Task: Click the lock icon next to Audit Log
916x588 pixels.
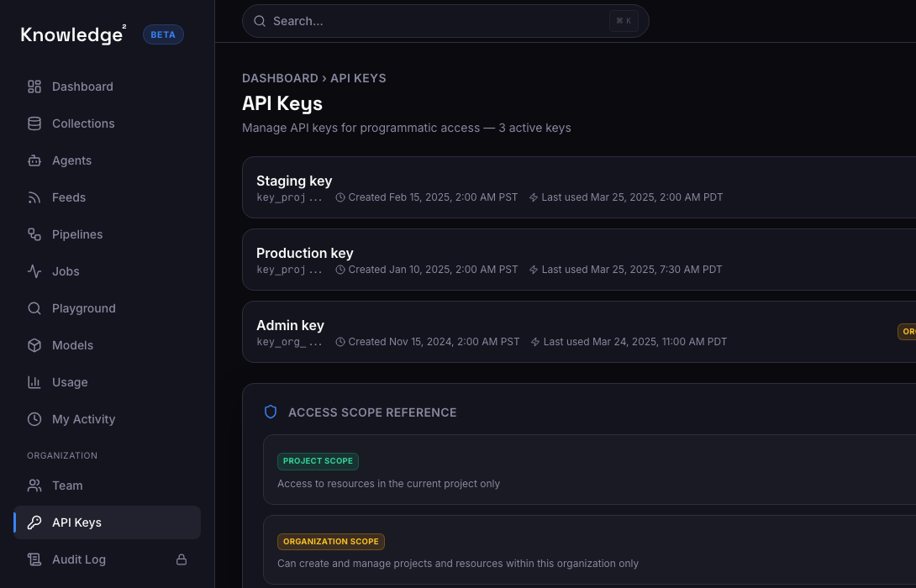Action: point(182,559)
